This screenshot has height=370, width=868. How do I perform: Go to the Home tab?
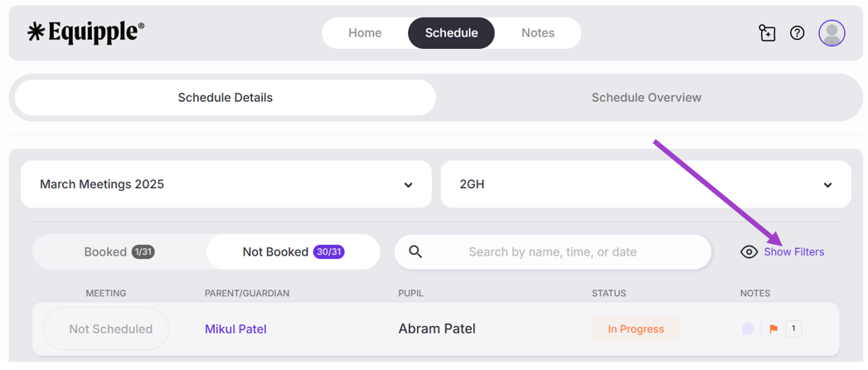(x=365, y=33)
